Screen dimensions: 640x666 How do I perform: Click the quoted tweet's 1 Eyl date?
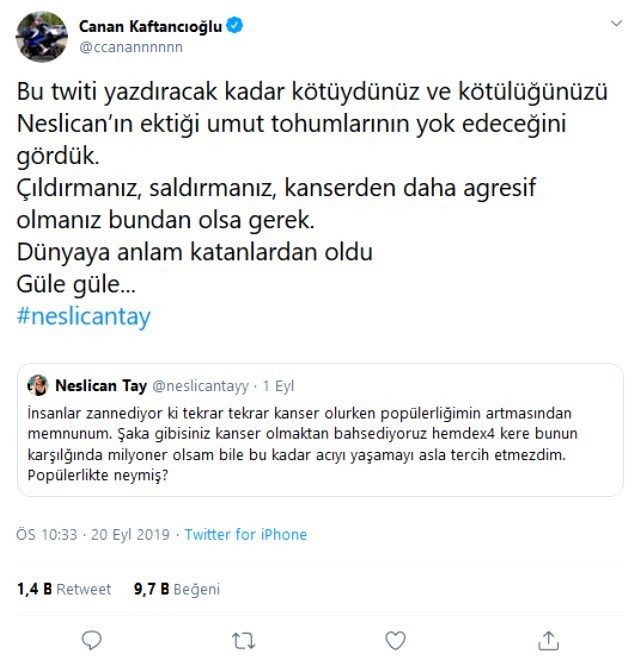pos(279,386)
